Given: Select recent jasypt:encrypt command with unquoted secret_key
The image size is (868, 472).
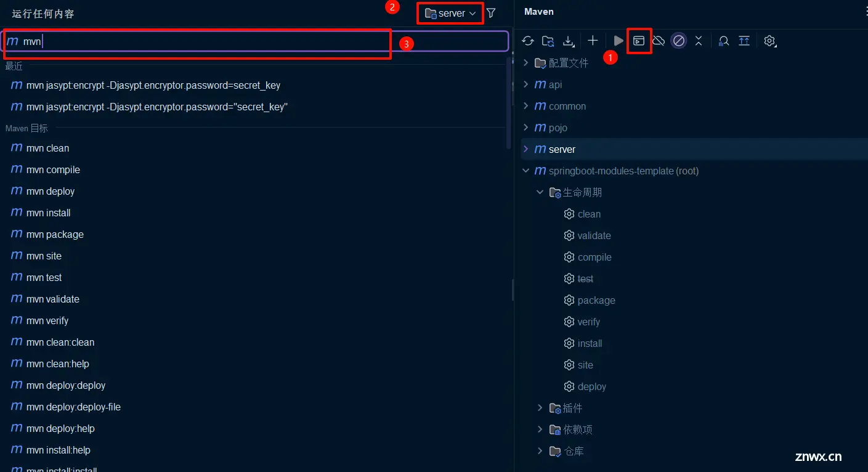Looking at the screenshot, I should click(153, 85).
